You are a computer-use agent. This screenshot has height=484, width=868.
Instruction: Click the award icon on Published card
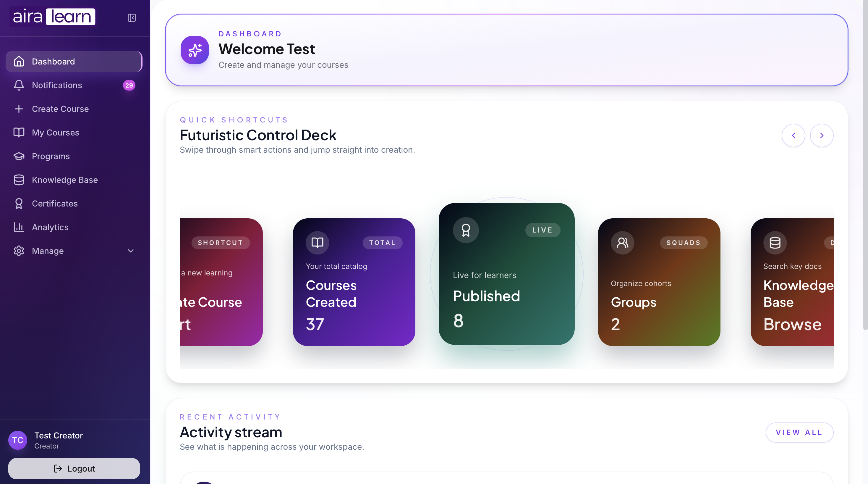click(x=466, y=230)
